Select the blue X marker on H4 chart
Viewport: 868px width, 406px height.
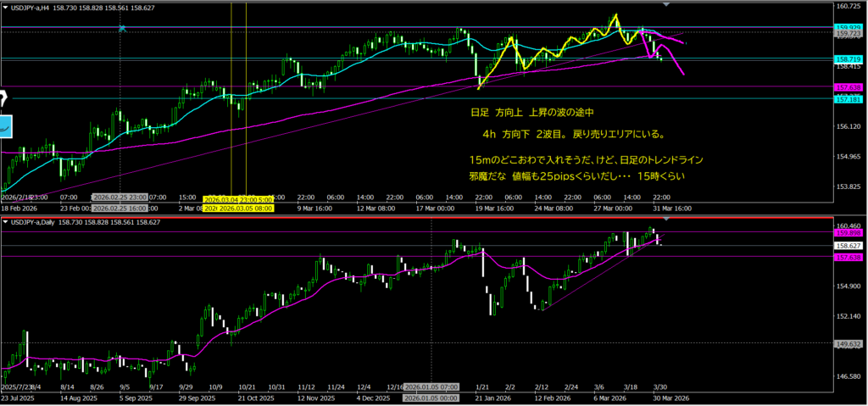(122, 28)
